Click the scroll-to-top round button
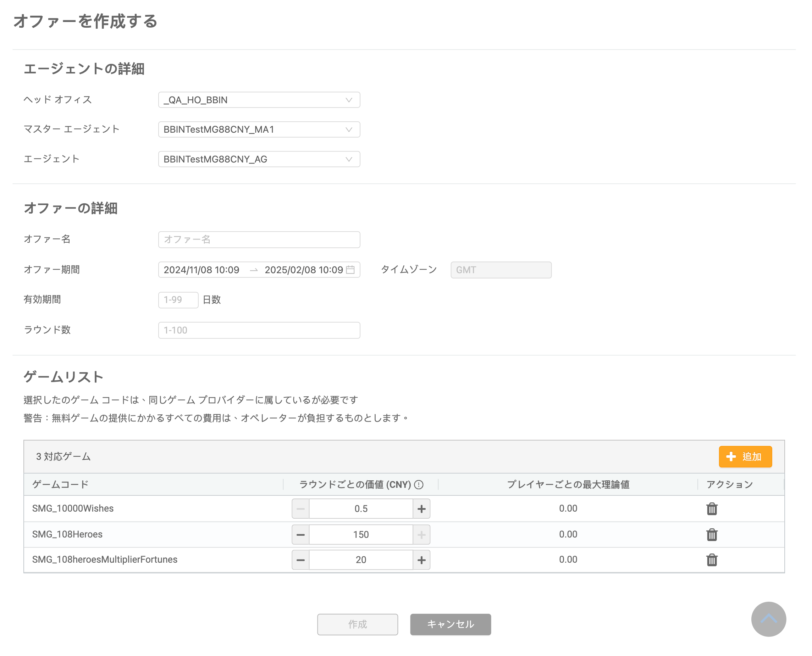Screen dimensions: 812x656 point(768,619)
